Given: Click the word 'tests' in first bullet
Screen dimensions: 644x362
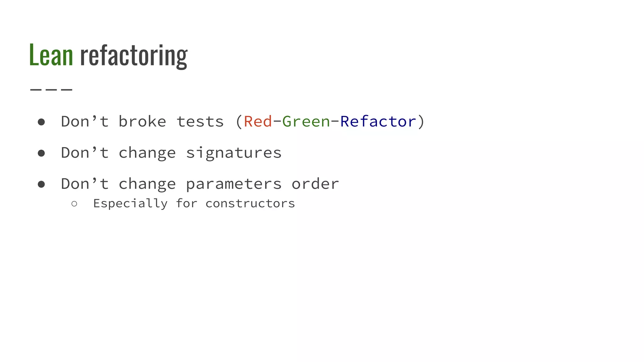Looking at the screenshot, I should point(200,122).
